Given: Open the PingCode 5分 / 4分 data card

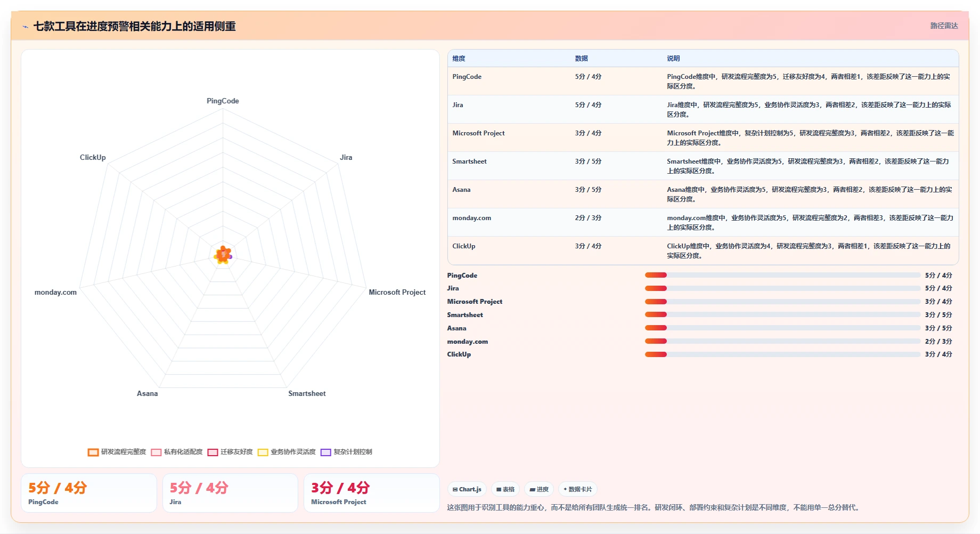Looking at the screenshot, I should 89,493.
